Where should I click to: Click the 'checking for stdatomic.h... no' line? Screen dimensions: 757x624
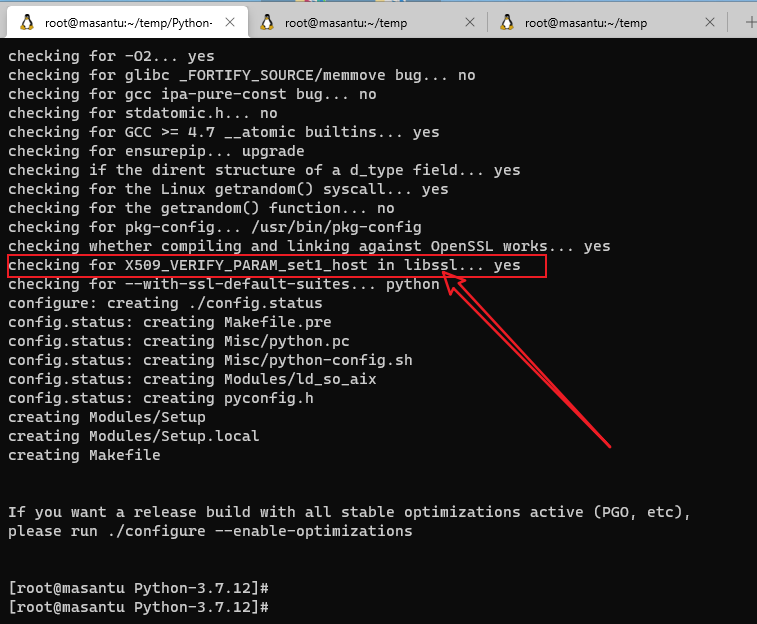(x=142, y=113)
